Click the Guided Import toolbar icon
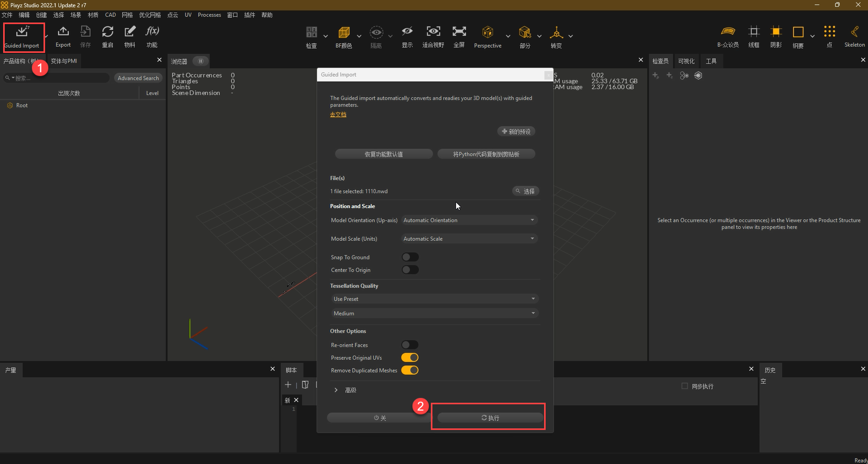 (22, 32)
